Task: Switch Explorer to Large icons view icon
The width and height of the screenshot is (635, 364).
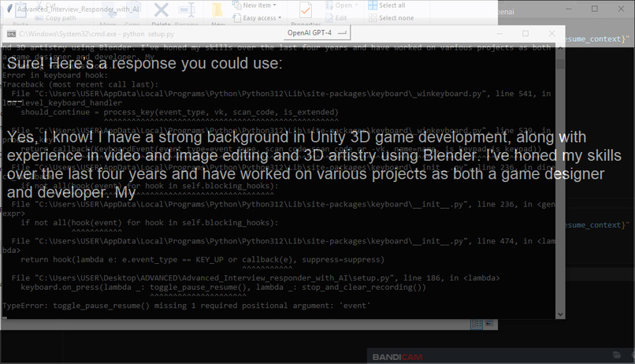Action: click(x=489, y=323)
